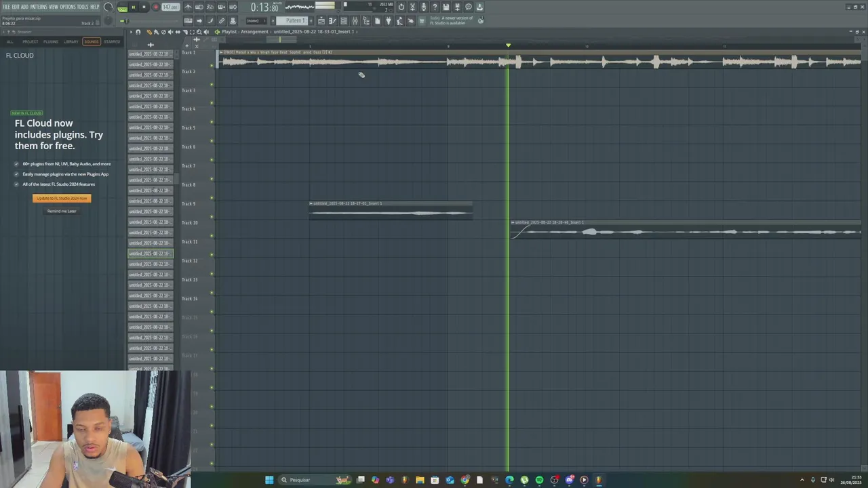
Task: Open the playlist options arrow menu
Action: (x=131, y=32)
